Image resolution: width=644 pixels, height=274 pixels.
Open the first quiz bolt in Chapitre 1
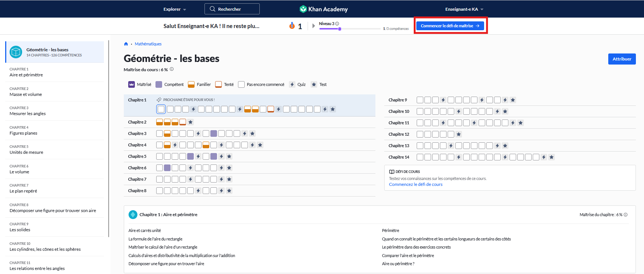(193, 109)
